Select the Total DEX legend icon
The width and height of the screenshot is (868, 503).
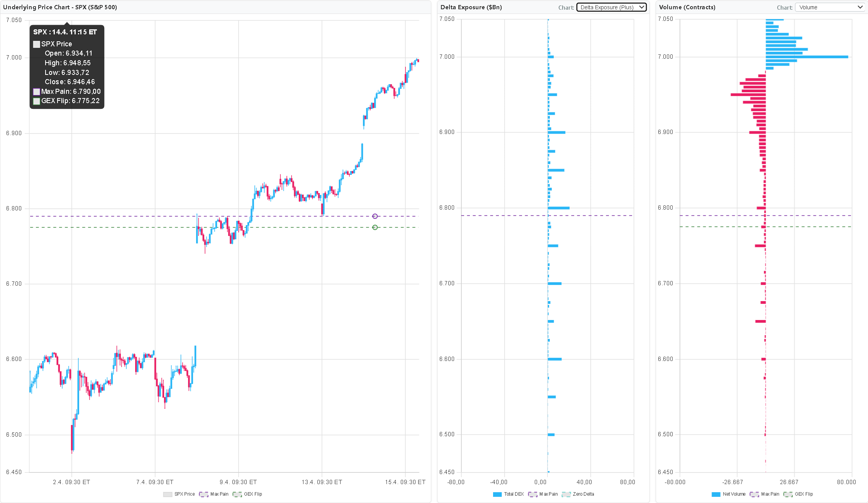click(x=497, y=494)
